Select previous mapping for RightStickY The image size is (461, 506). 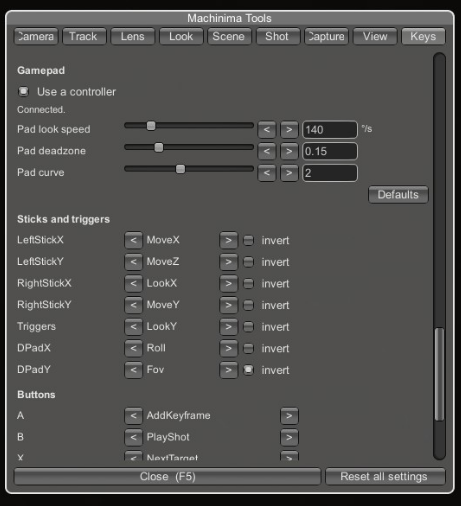point(133,305)
